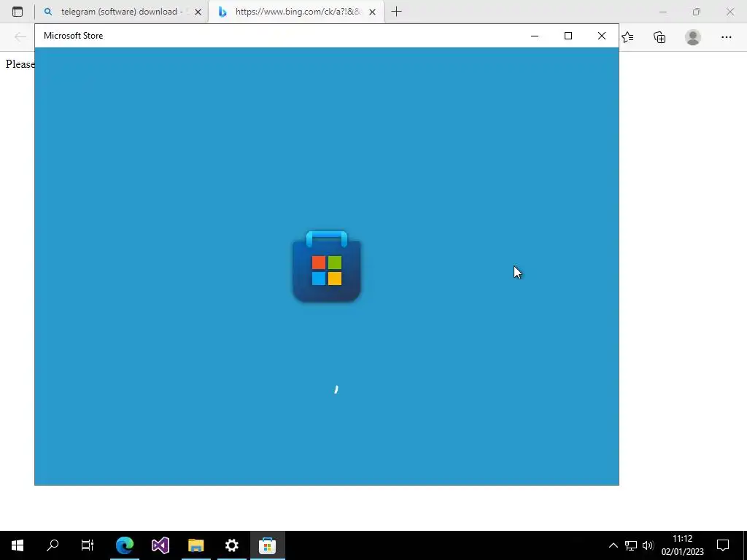747x560 pixels.
Task: Open volume control tray icon
Action: [648, 545]
